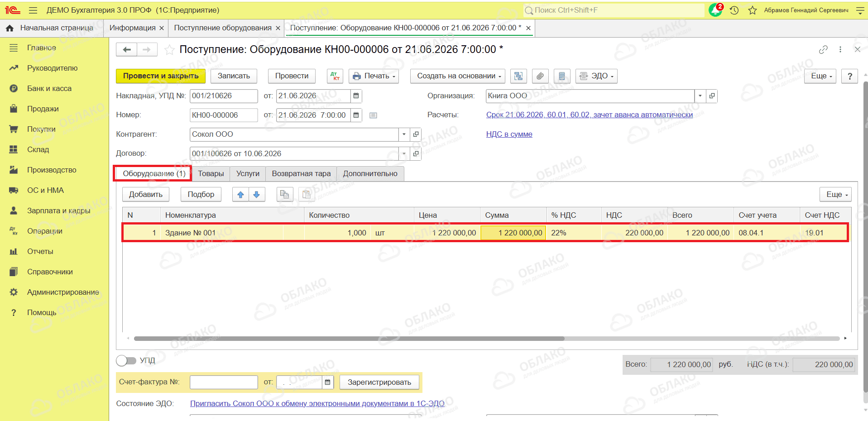Expand the Организация dropdown list
The width and height of the screenshot is (868, 421).
point(700,96)
